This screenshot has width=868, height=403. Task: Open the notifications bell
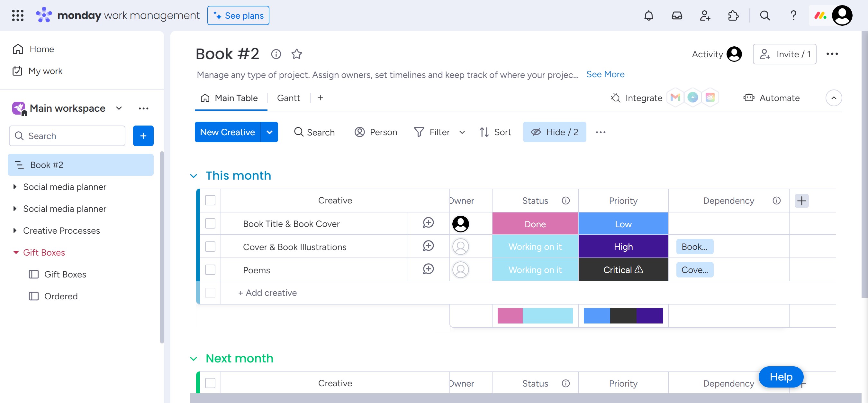coord(648,15)
